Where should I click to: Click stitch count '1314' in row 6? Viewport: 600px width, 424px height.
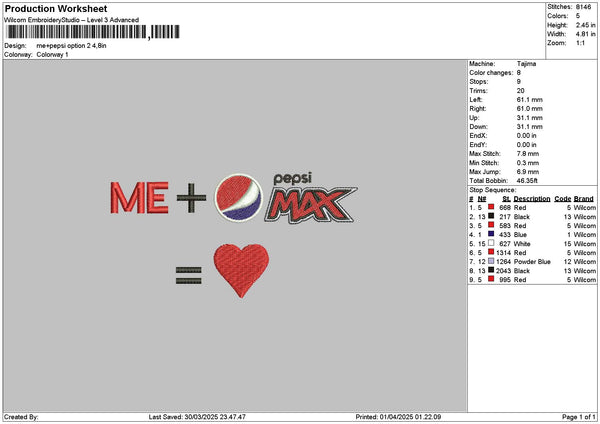click(503, 253)
